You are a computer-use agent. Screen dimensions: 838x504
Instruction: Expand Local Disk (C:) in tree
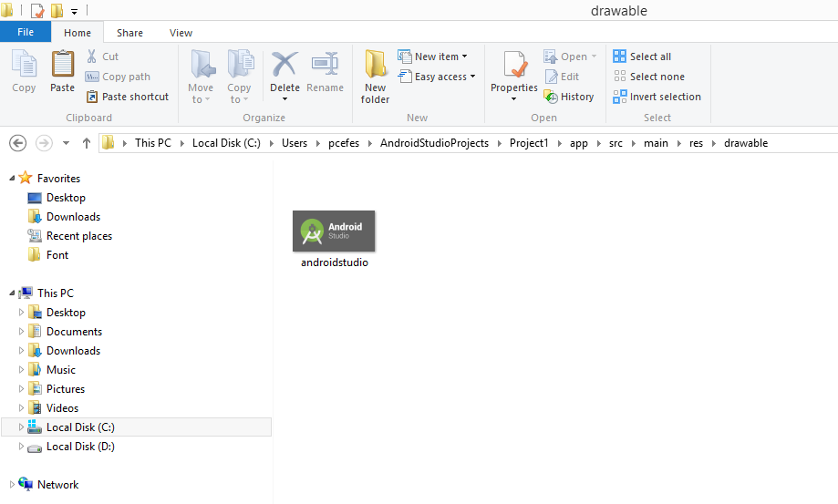point(21,427)
